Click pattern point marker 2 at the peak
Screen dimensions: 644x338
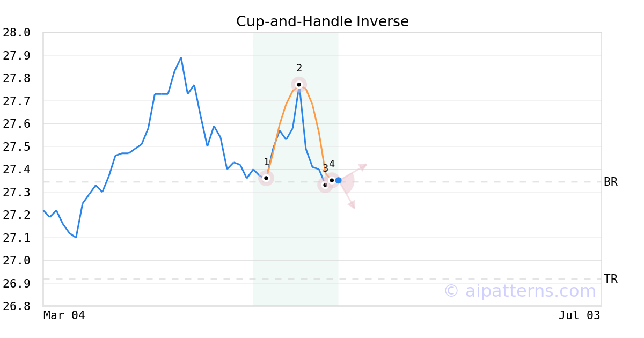(x=299, y=84)
